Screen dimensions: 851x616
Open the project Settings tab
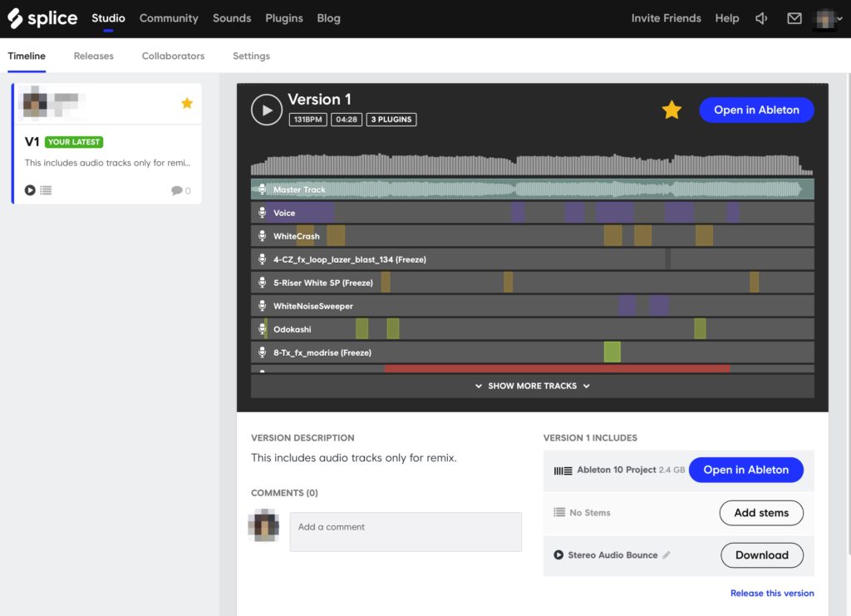251,56
